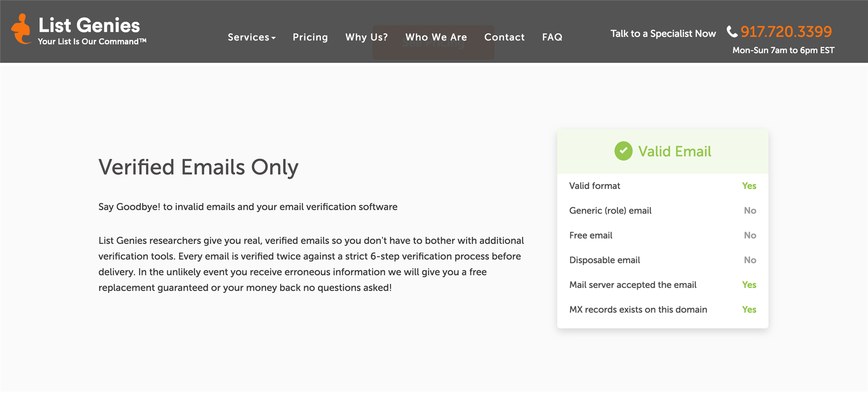
Task: Click 'Your List Is Our Command' tagline
Action: 92,42
